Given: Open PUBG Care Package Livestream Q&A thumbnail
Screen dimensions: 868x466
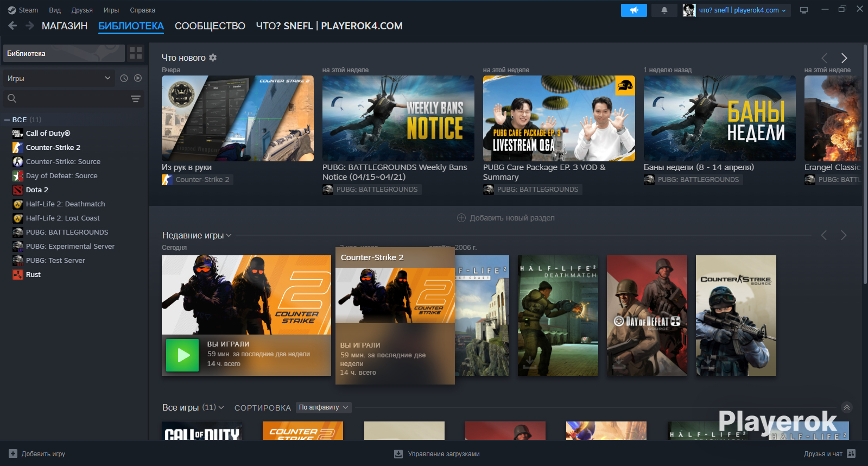Looking at the screenshot, I should coord(559,118).
